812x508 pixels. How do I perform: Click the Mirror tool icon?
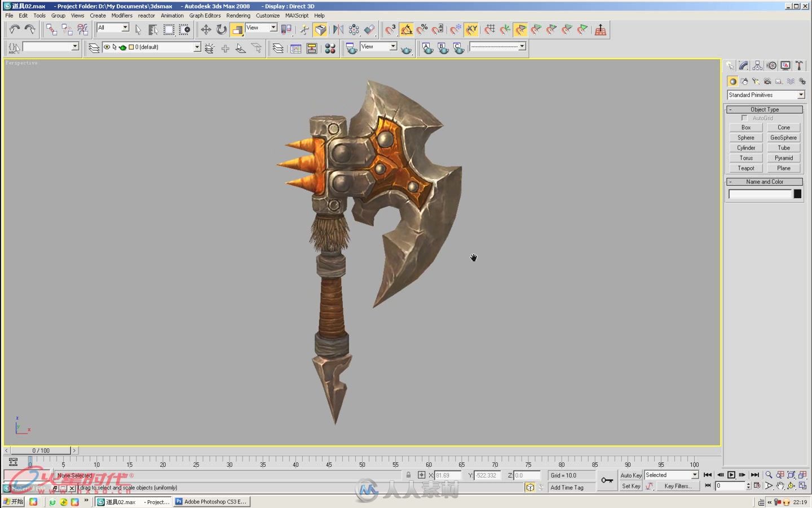pos(338,29)
